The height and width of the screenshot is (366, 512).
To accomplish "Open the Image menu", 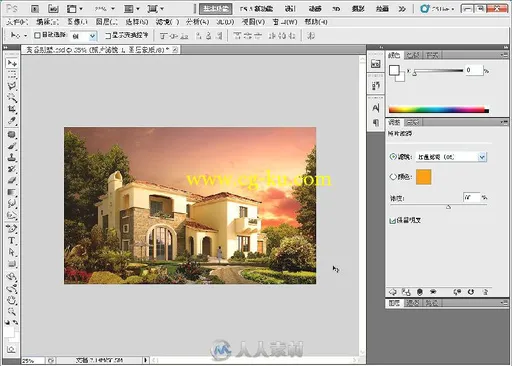I will [77, 22].
